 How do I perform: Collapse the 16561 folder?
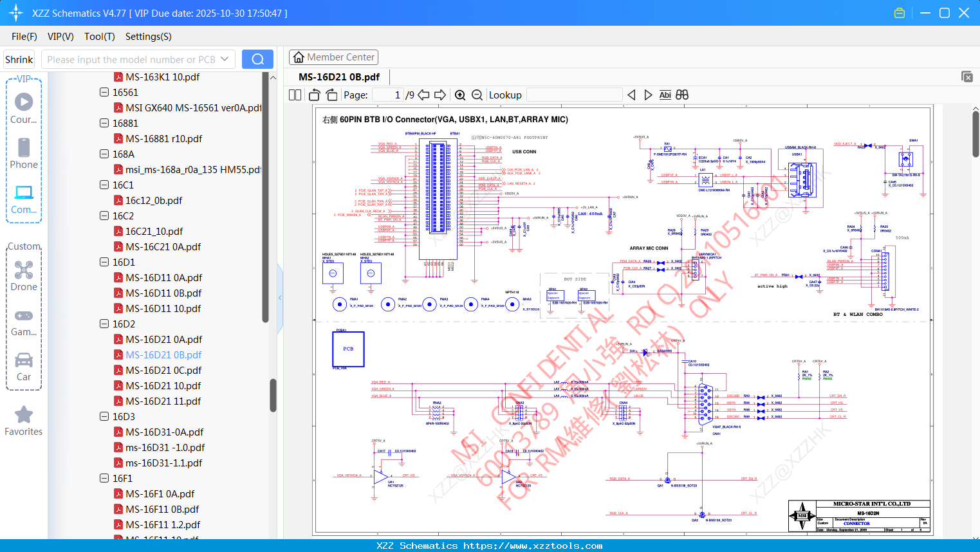(104, 92)
